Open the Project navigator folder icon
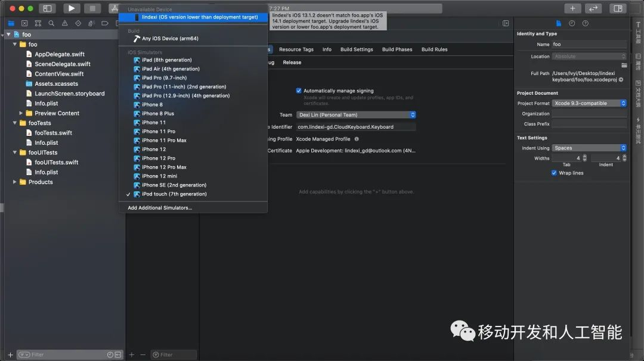Image resolution: width=644 pixels, height=361 pixels. coord(11,23)
